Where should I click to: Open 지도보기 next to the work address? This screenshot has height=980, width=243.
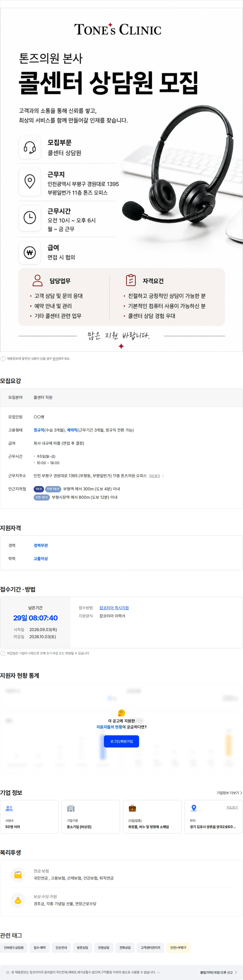pos(154,476)
